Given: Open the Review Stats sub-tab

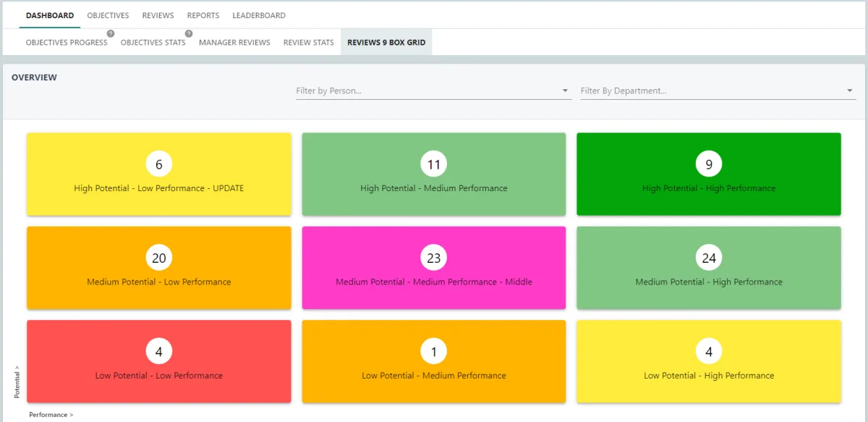Looking at the screenshot, I should click(x=309, y=43).
